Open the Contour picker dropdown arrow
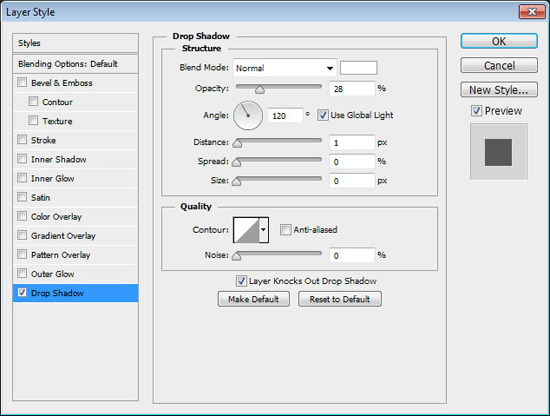The width and height of the screenshot is (550, 416). point(264,230)
